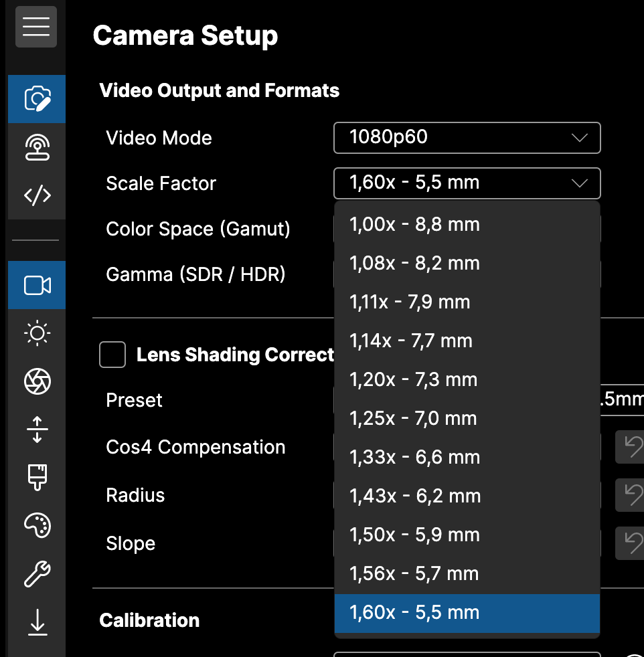Reset the Slope value
The image size is (644, 657).
[x=631, y=543]
